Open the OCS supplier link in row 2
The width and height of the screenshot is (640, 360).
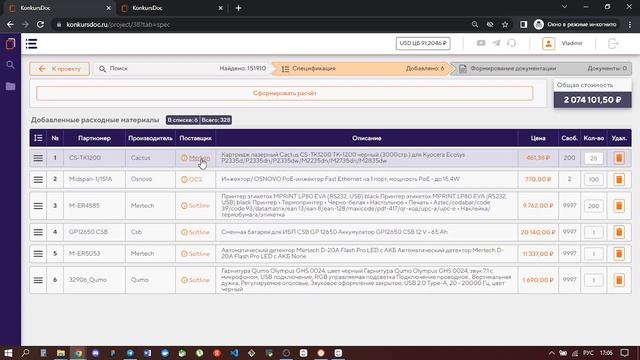196,179
